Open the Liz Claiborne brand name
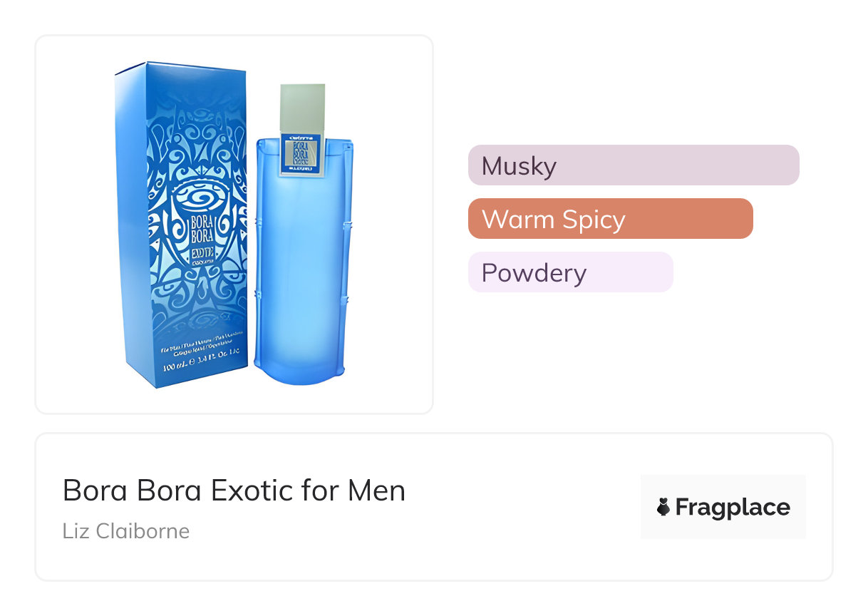Image resolution: width=868 pixels, height=616 pixels. 126,531
